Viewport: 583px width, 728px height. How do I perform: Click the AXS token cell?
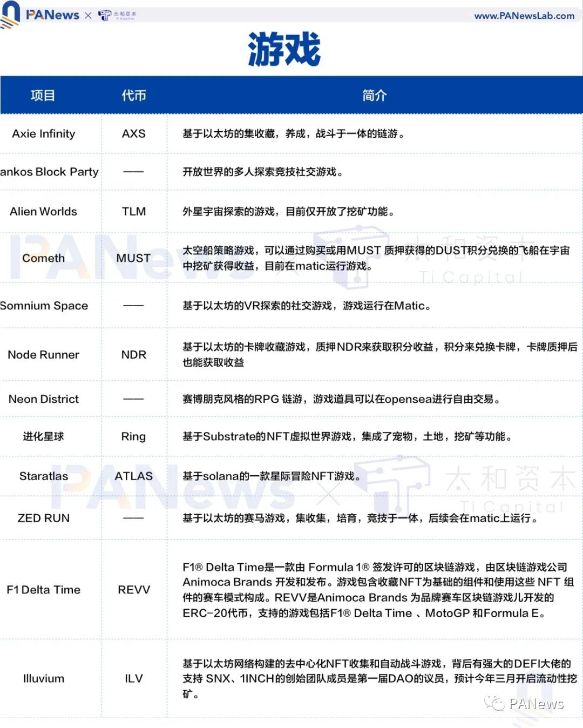coord(133,133)
